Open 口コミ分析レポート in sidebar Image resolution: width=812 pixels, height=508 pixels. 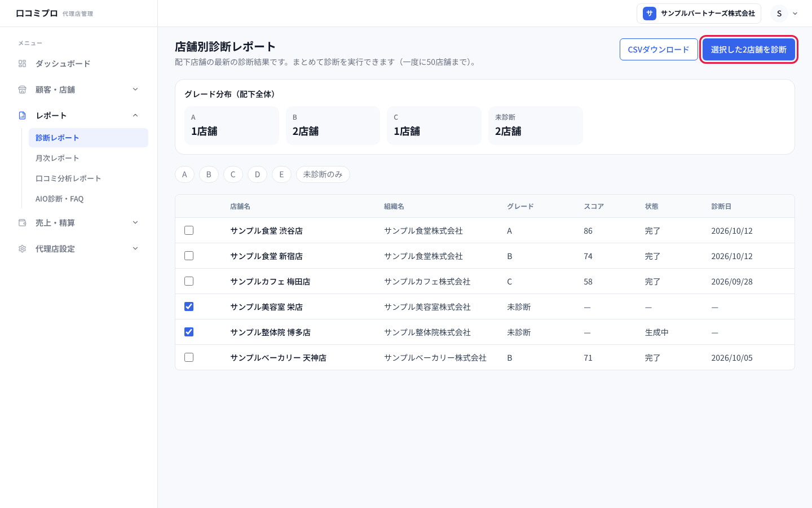(89, 178)
